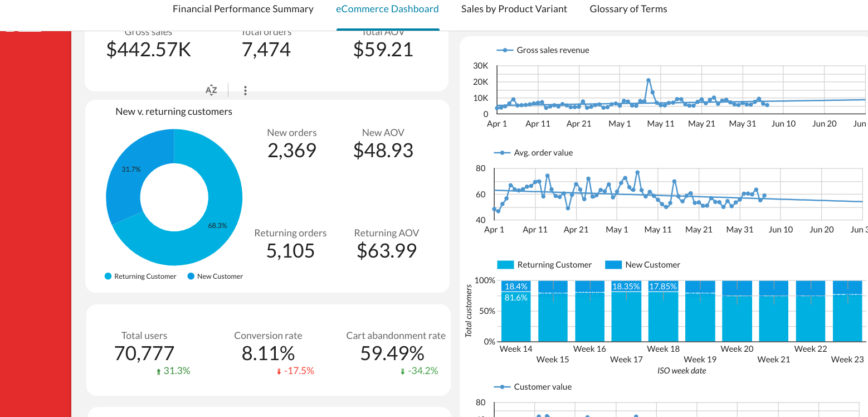Image resolution: width=868 pixels, height=417 pixels.
Task: Select the Total orders value 7,474
Action: [x=266, y=50]
